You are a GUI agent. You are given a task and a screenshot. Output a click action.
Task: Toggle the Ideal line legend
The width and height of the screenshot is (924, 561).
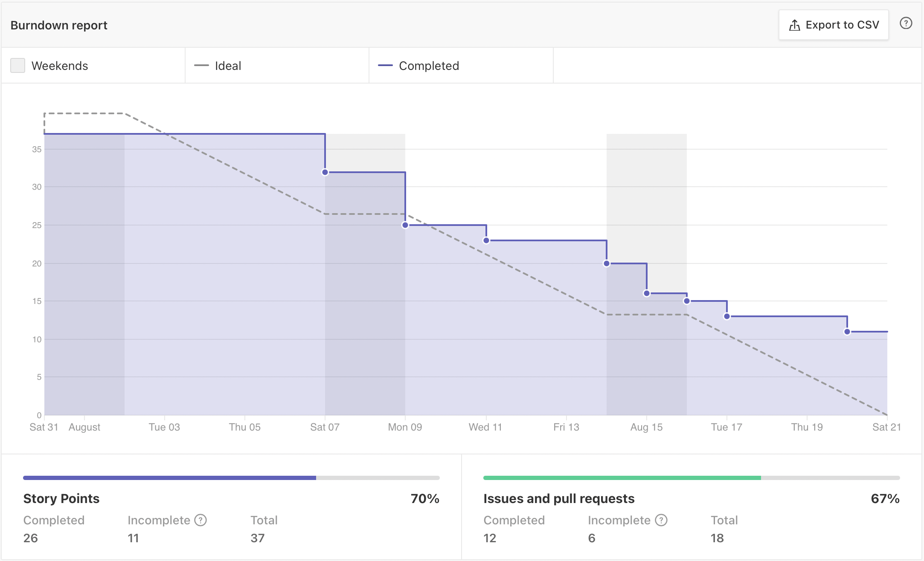pyautogui.click(x=227, y=66)
